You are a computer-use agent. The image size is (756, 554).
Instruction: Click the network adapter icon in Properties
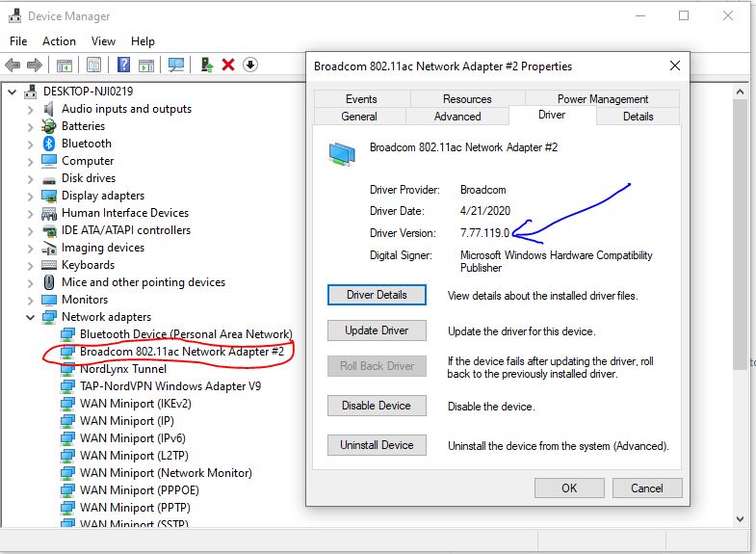click(x=342, y=154)
